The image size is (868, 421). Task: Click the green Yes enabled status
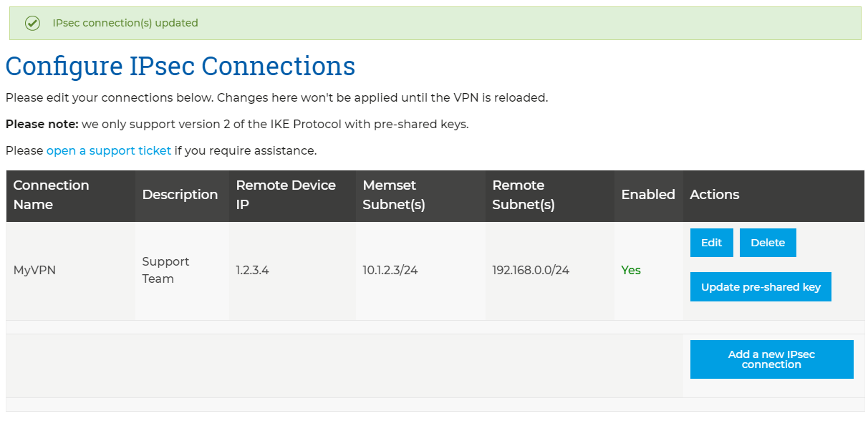[631, 271]
